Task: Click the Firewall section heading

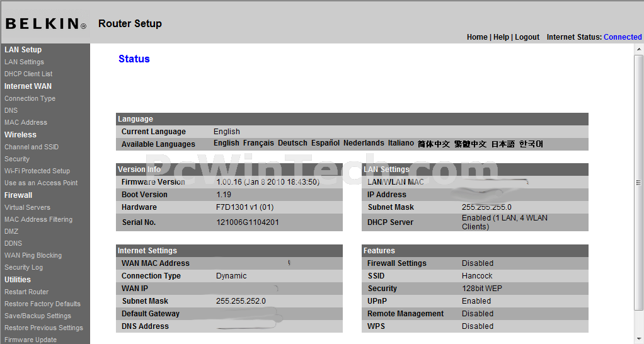Action: coord(18,195)
